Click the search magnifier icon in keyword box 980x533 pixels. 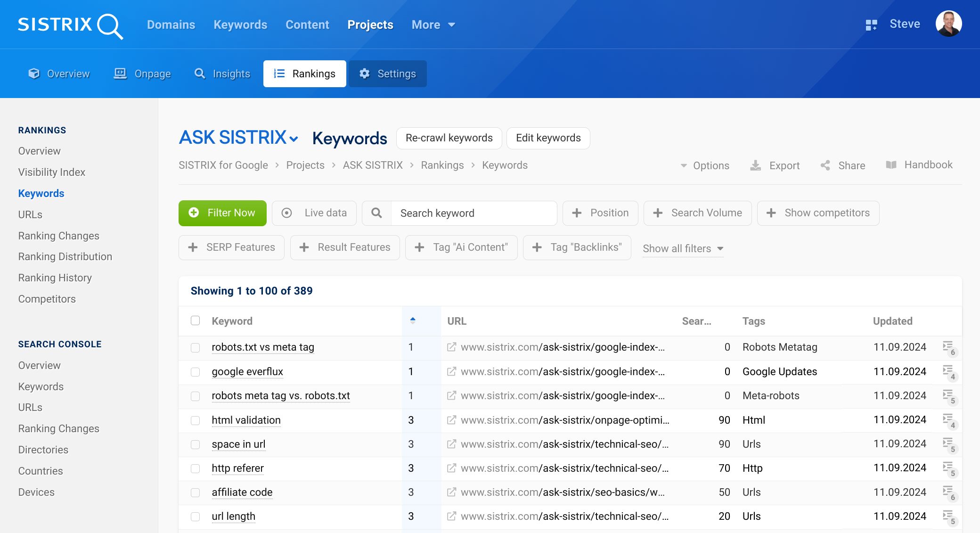376,213
